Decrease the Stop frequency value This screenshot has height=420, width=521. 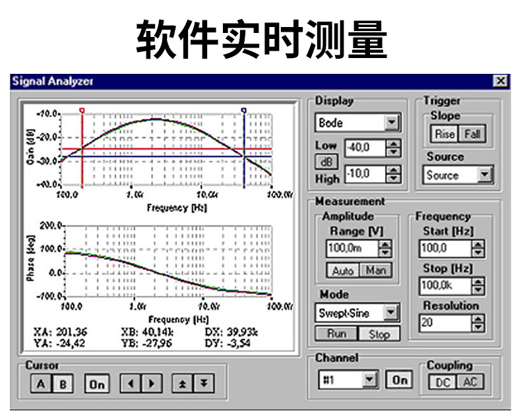pyautogui.click(x=478, y=290)
